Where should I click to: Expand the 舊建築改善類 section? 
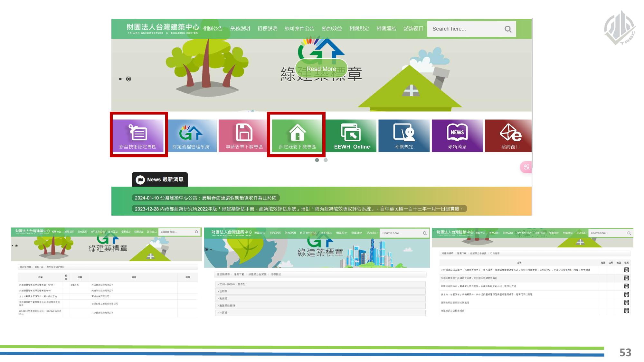pyautogui.click(x=320, y=306)
